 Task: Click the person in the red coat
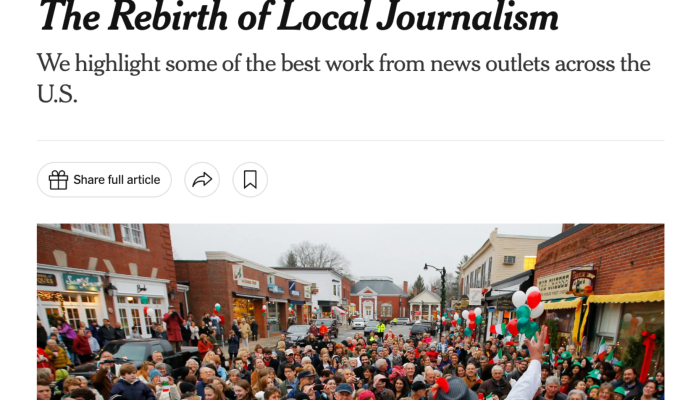coord(173,324)
